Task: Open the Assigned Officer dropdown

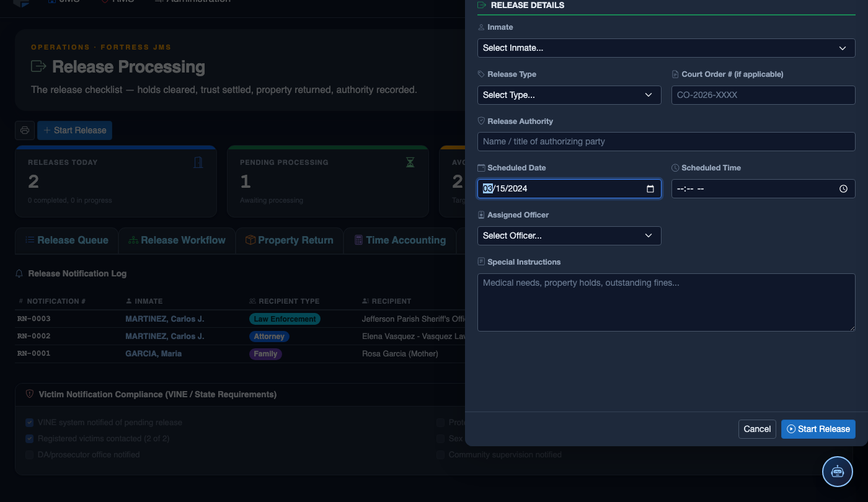Action: pos(569,236)
